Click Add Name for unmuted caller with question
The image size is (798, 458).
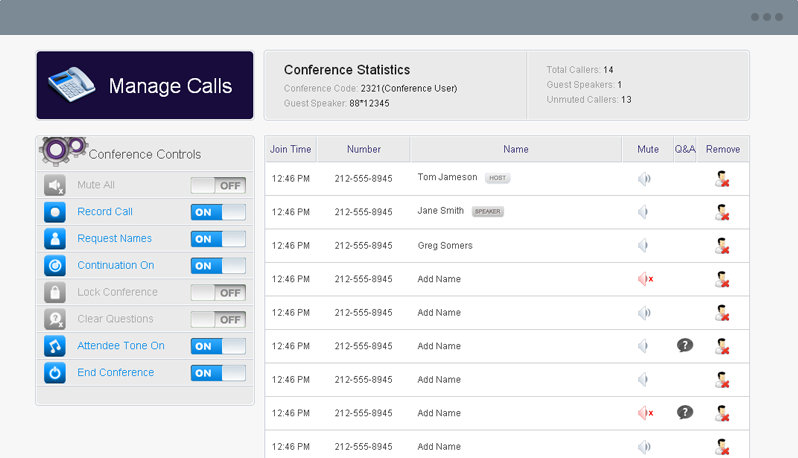[439, 346]
